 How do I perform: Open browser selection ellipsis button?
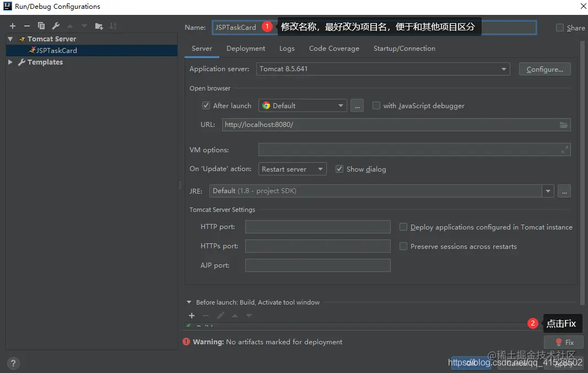tap(357, 105)
